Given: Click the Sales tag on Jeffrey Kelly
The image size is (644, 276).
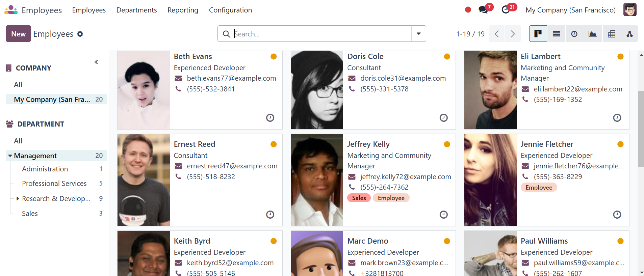Looking at the screenshot, I should (x=359, y=198).
